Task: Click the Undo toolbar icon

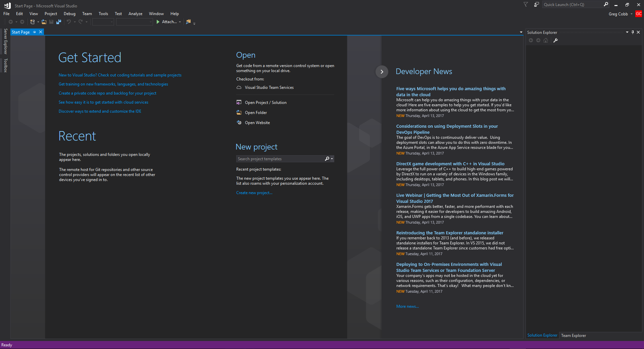Action: 69,22
